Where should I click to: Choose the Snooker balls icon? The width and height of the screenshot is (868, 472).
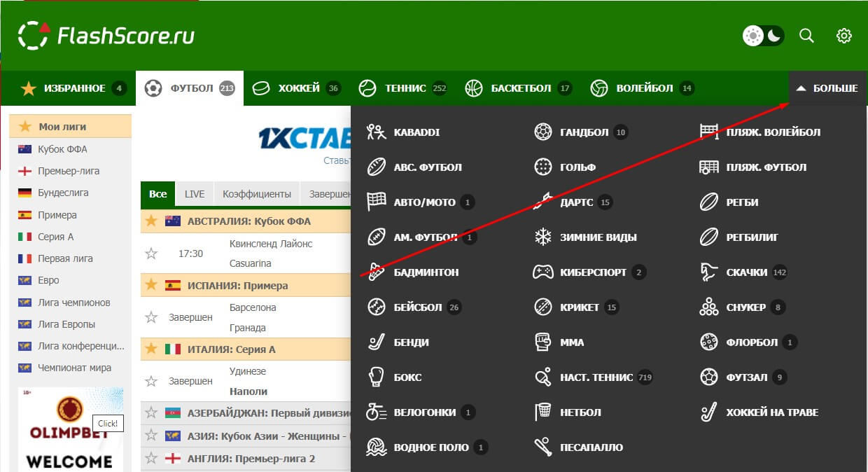[x=709, y=307]
